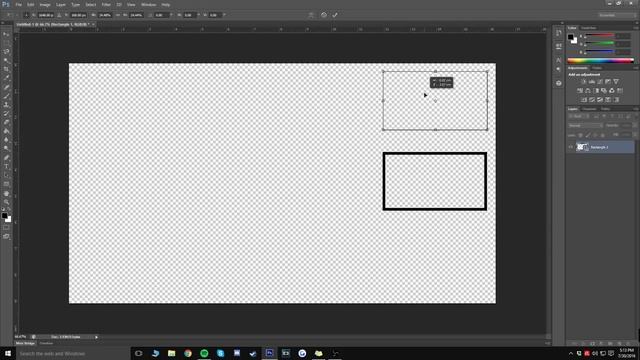Select the Quick Selection tool
The width and height of the screenshot is (640, 360).
pyautogui.click(x=6, y=60)
